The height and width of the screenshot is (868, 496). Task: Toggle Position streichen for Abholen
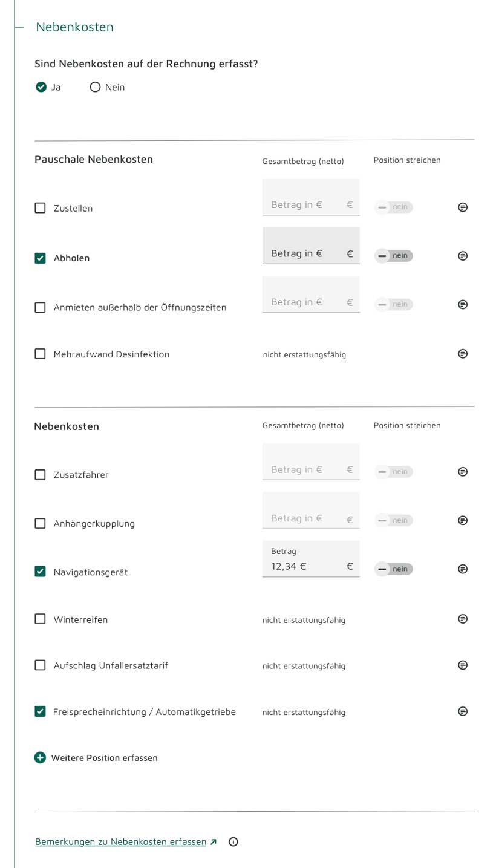(393, 256)
